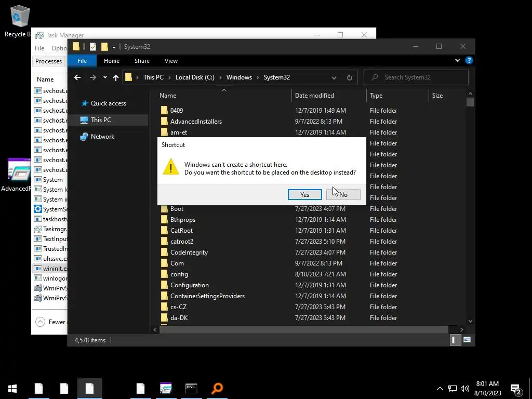This screenshot has height=399, width=532.
Task: Open the Windows Start menu
Action: tap(12, 389)
